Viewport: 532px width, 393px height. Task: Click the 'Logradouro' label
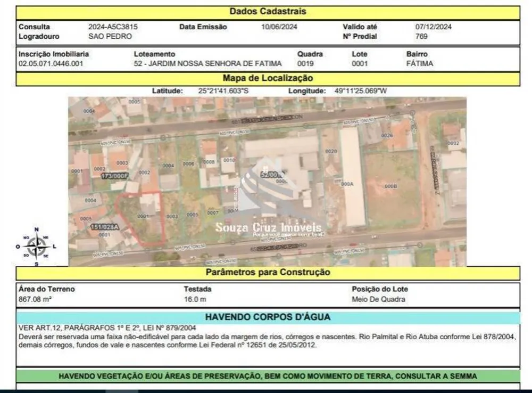click(39, 36)
